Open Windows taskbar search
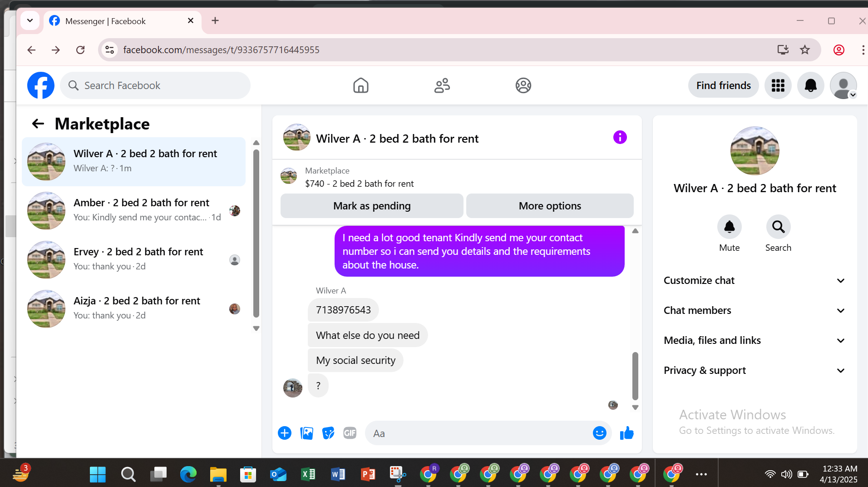The image size is (868, 487). [128, 474]
